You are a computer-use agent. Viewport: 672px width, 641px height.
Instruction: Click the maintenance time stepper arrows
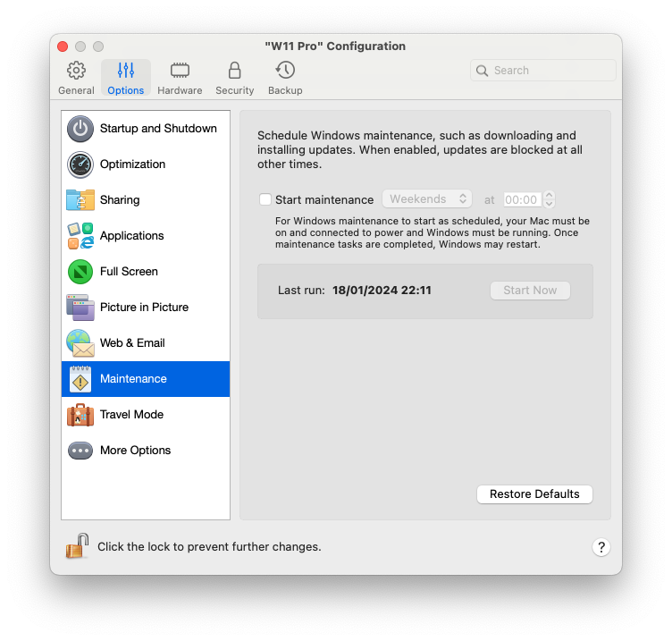[x=549, y=199]
